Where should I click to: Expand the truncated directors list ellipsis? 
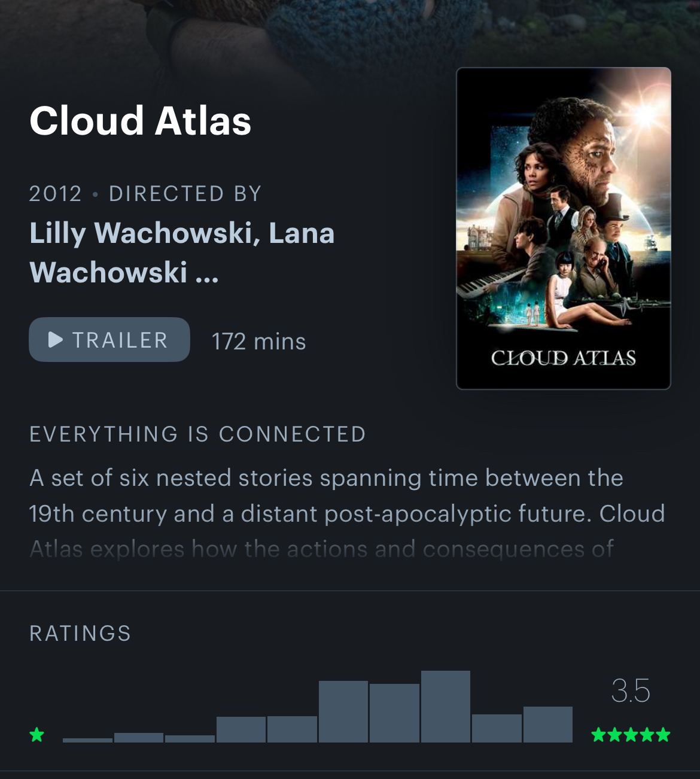point(206,273)
